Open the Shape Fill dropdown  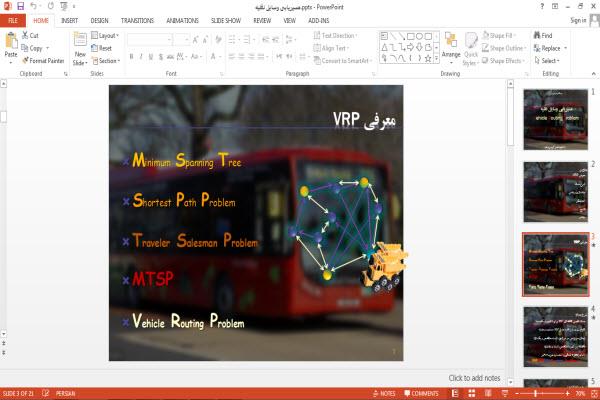tap(499, 35)
